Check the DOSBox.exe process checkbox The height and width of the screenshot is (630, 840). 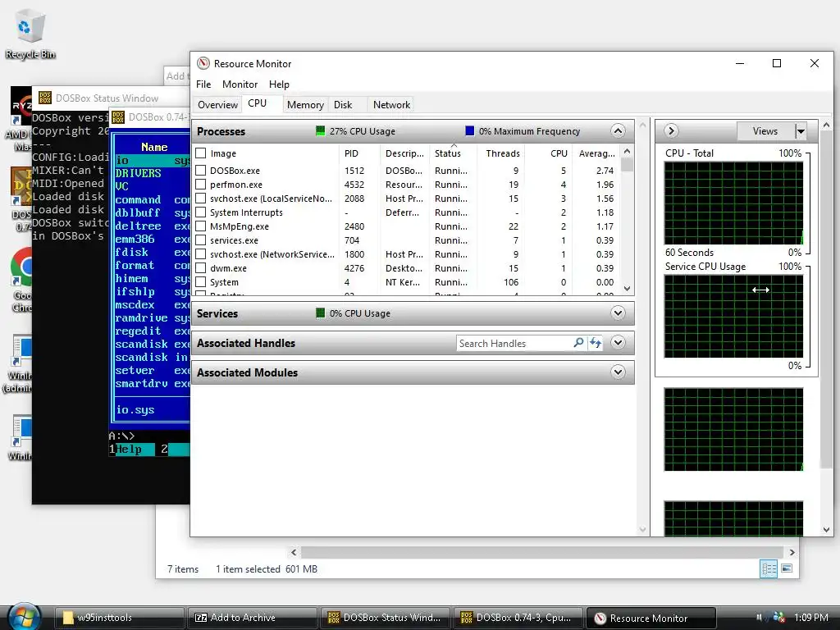point(201,171)
